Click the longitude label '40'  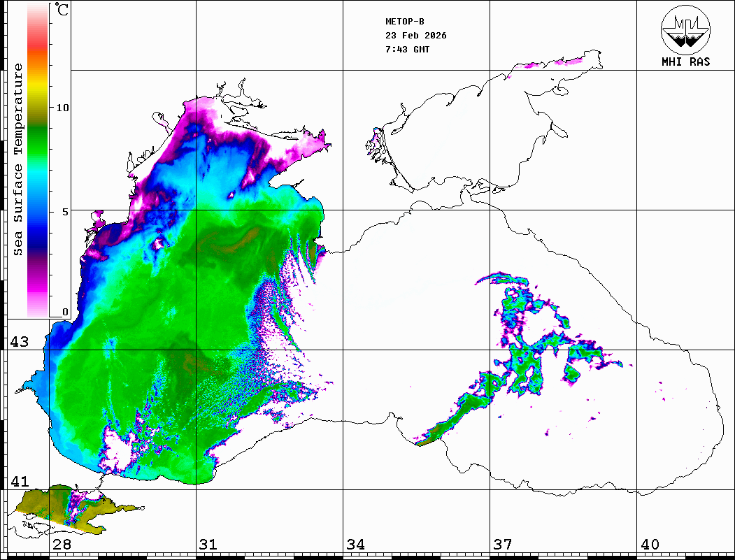point(650,545)
